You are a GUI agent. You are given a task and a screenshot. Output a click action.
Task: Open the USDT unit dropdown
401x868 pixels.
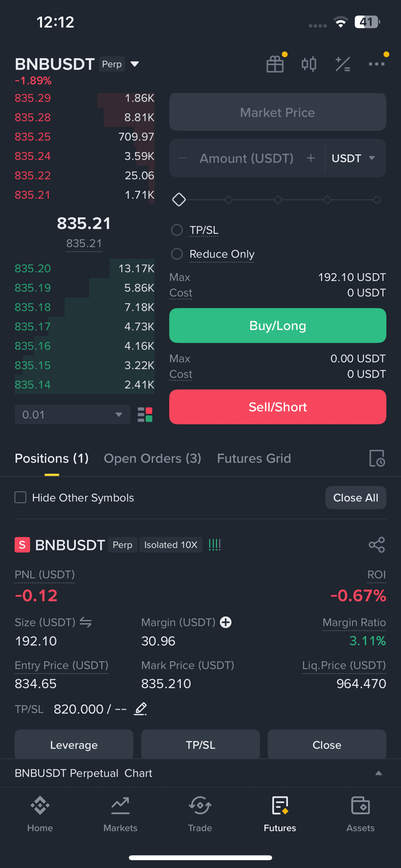point(354,158)
